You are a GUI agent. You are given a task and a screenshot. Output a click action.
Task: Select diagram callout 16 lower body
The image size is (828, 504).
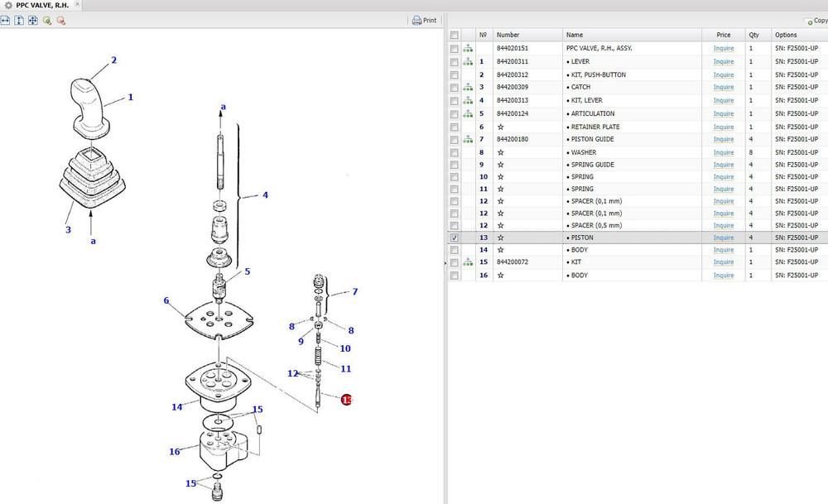point(175,451)
